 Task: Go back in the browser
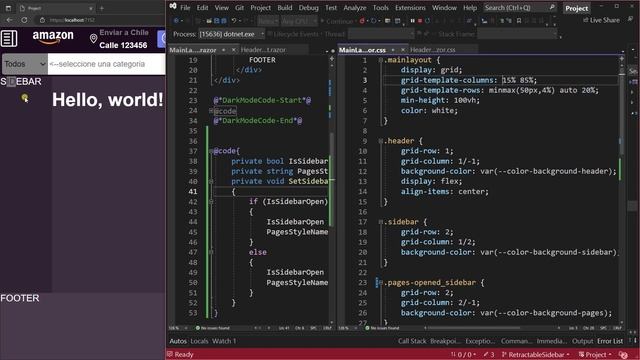pyautogui.click(x=9, y=20)
